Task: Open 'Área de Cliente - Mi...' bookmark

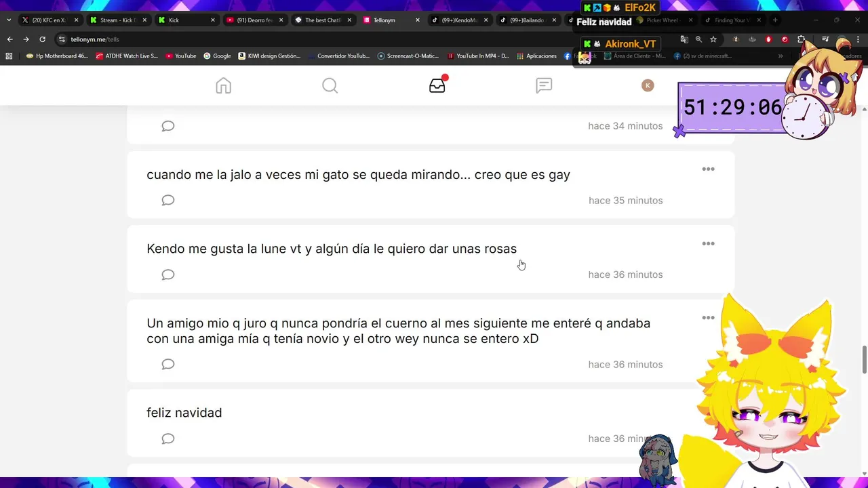Action: [x=635, y=56]
